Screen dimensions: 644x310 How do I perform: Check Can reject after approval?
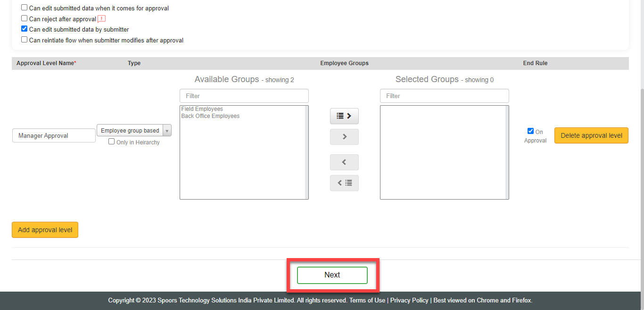pos(25,18)
